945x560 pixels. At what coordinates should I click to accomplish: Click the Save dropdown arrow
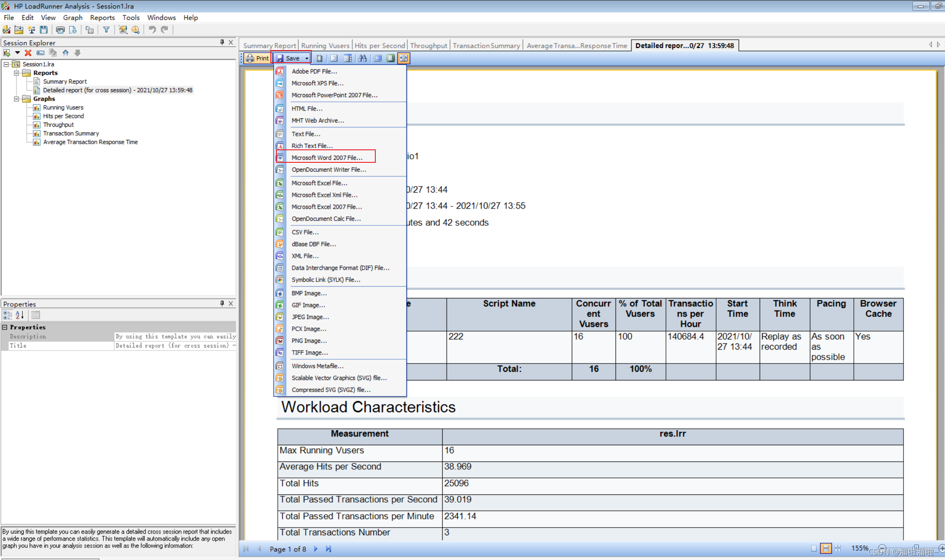pyautogui.click(x=306, y=58)
